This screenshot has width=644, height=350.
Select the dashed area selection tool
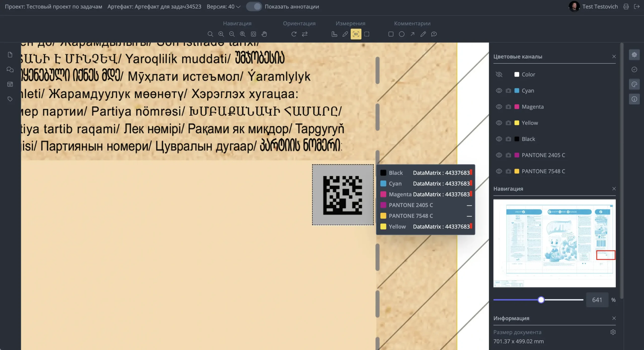click(x=367, y=34)
